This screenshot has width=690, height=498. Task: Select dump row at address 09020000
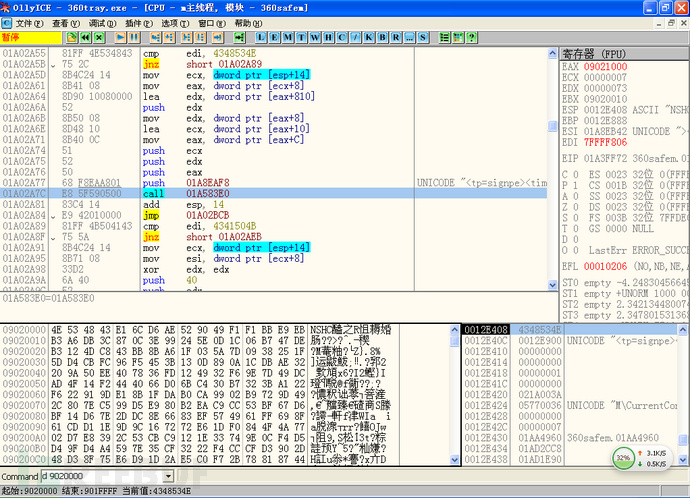point(201,330)
